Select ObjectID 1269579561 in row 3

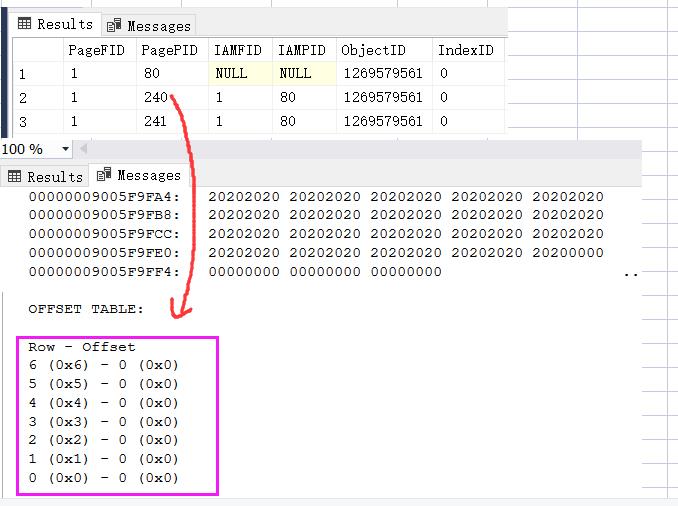click(384, 121)
